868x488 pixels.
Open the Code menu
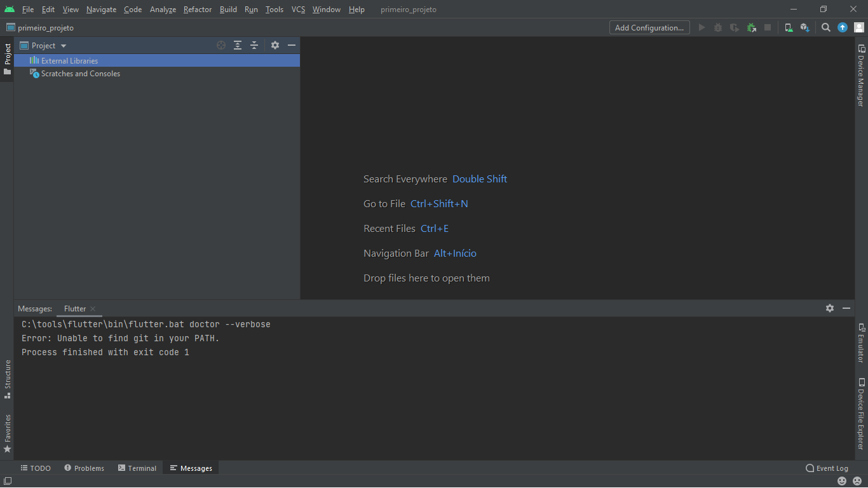pos(133,10)
